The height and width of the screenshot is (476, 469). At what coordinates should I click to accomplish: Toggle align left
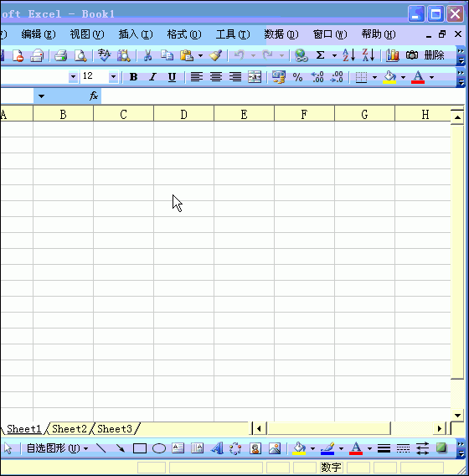click(x=197, y=77)
